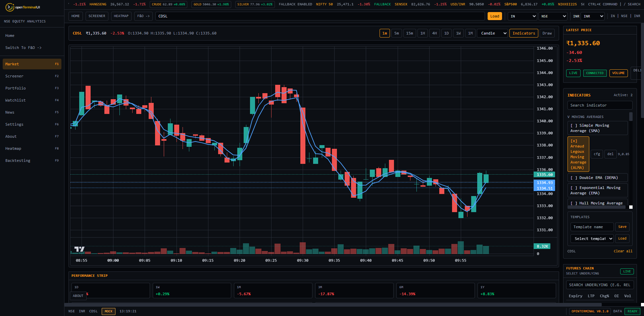Open Portfolio in the sidebar
The image size is (644, 316).
(32, 88)
